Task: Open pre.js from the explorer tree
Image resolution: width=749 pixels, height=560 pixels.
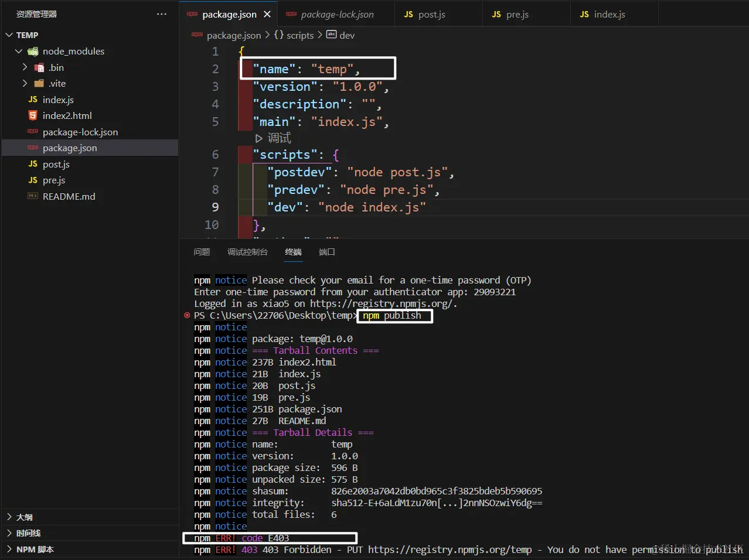Action: pyautogui.click(x=53, y=180)
